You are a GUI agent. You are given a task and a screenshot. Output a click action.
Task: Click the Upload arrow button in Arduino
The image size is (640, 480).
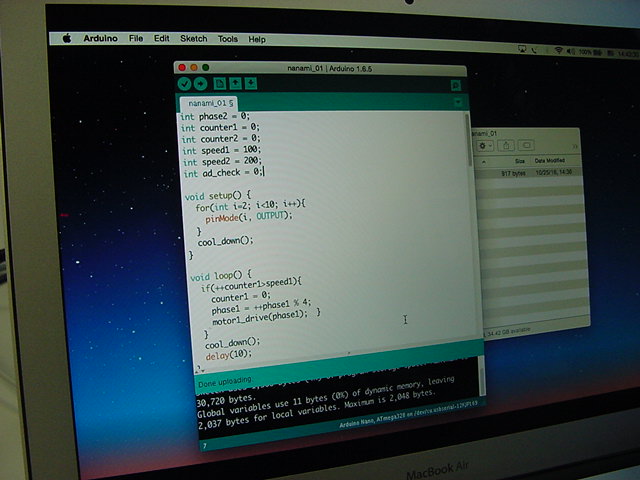(x=200, y=84)
